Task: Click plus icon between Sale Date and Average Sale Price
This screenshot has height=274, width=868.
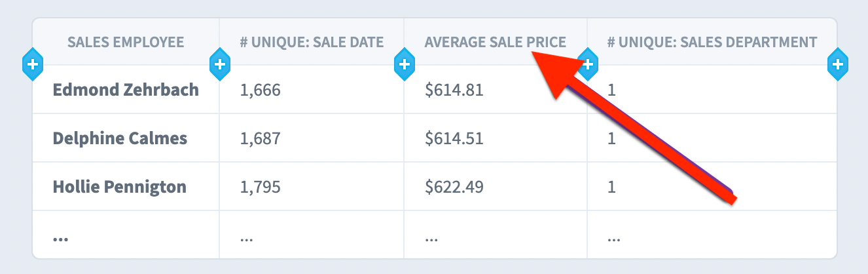Action: [x=404, y=64]
